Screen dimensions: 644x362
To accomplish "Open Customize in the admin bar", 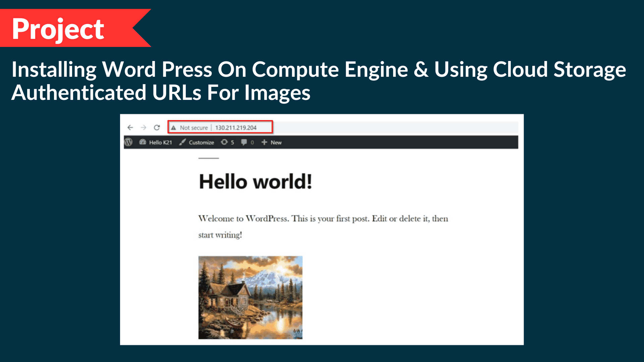I will pos(201,142).
